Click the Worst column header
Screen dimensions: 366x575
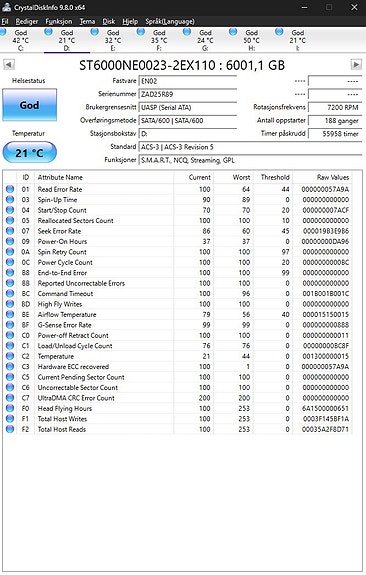coord(233,177)
